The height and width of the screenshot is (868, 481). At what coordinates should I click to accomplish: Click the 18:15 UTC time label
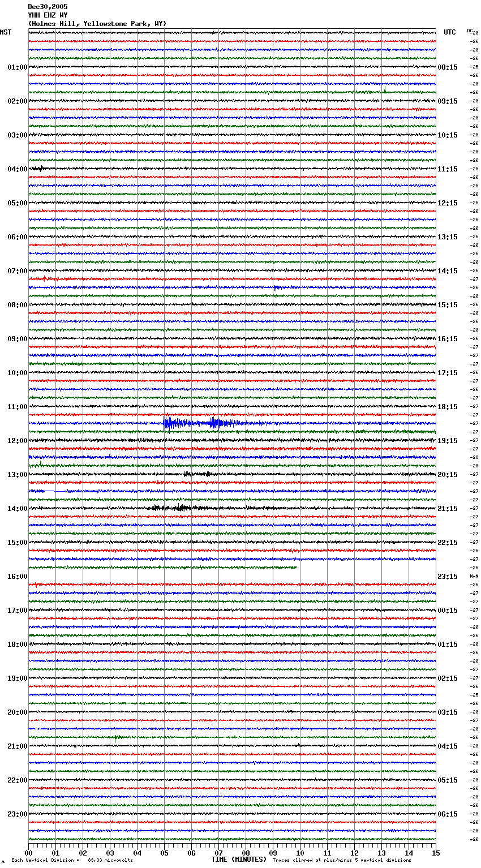448,407
